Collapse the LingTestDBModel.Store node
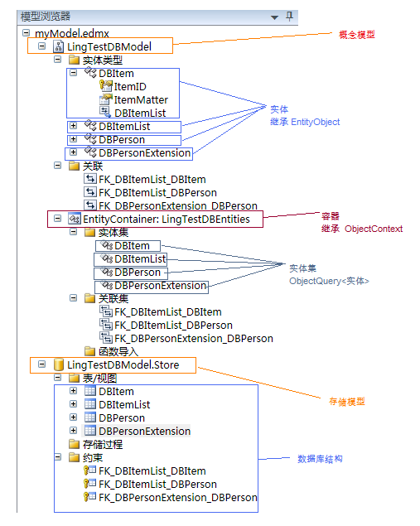This screenshot has height=526, width=420. (x=41, y=364)
